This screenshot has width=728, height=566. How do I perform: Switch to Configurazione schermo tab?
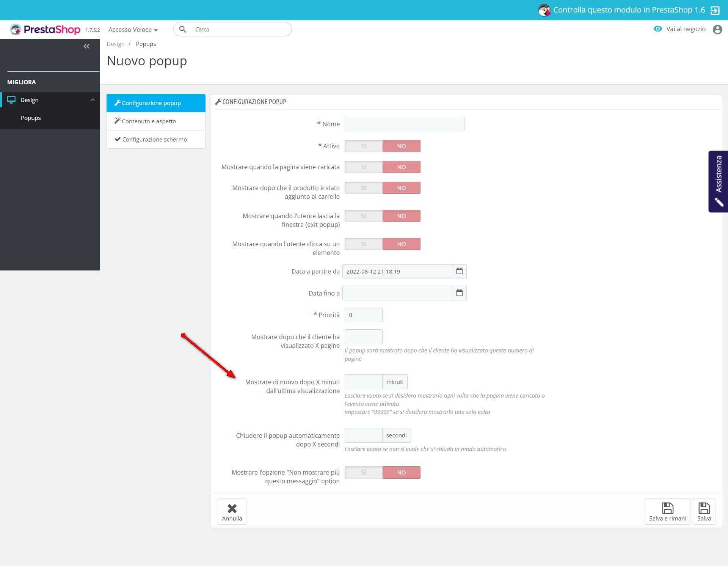coord(154,139)
